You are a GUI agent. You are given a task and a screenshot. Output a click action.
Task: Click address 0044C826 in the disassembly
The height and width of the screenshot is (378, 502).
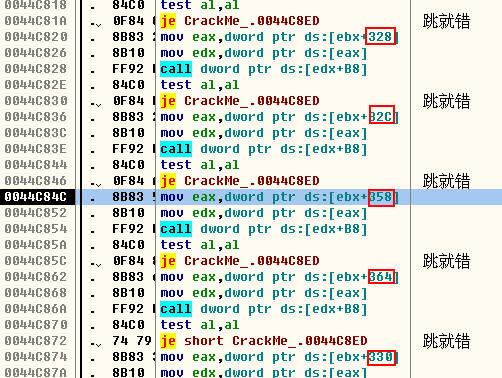[36, 53]
